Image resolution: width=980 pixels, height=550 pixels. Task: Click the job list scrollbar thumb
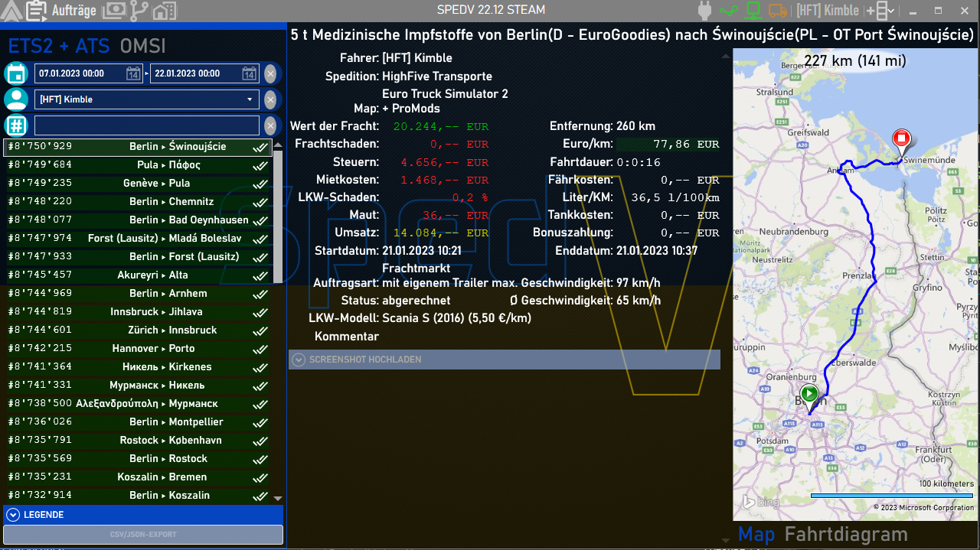(x=278, y=216)
